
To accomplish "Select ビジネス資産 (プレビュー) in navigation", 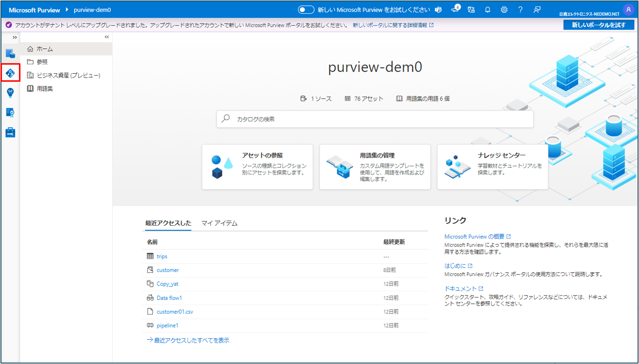I will coord(68,75).
